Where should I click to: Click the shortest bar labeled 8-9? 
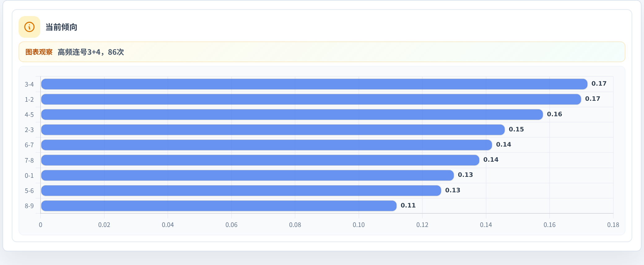pyautogui.click(x=219, y=206)
